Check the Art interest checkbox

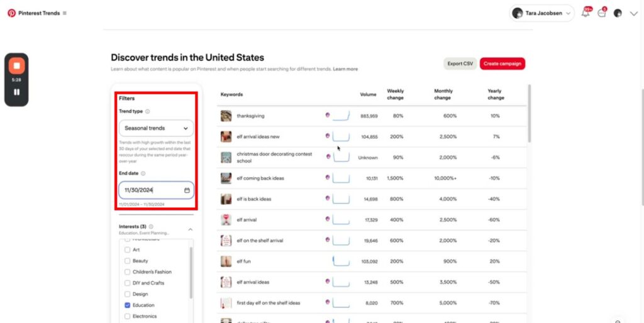127,249
